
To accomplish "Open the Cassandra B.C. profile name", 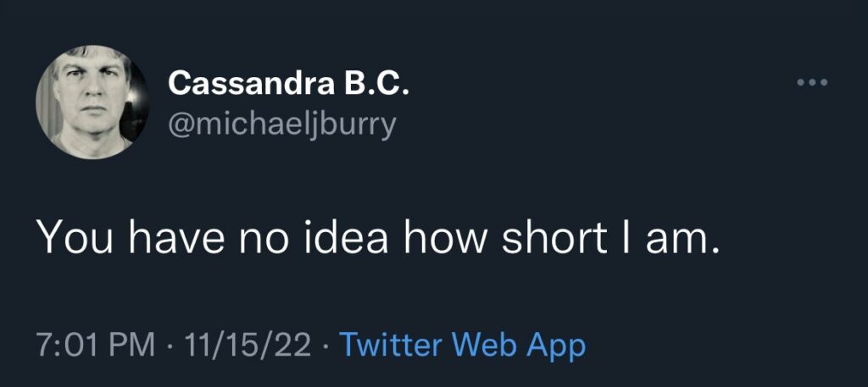I will (289, 83).
